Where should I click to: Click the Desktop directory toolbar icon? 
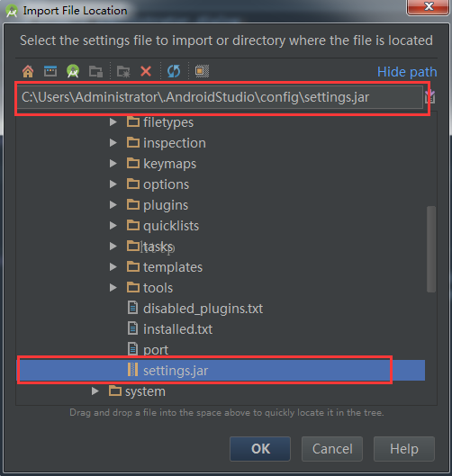50,71
